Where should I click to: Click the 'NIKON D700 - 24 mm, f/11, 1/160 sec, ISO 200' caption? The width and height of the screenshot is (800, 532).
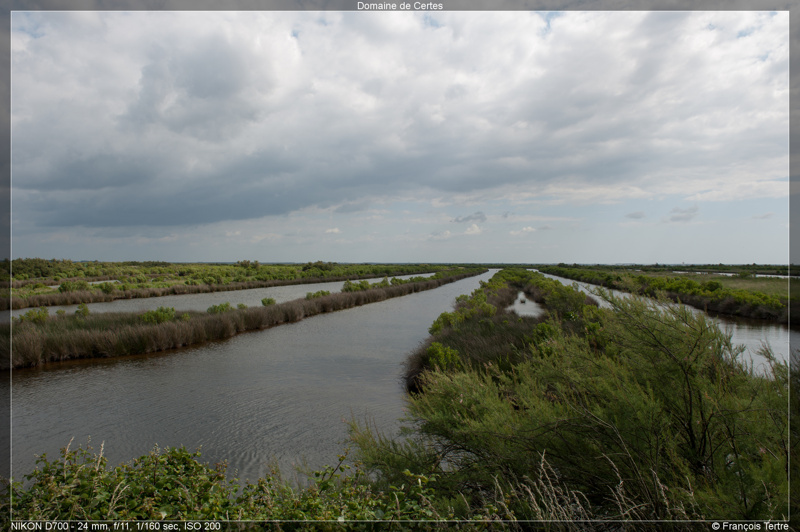click(115, 526)
